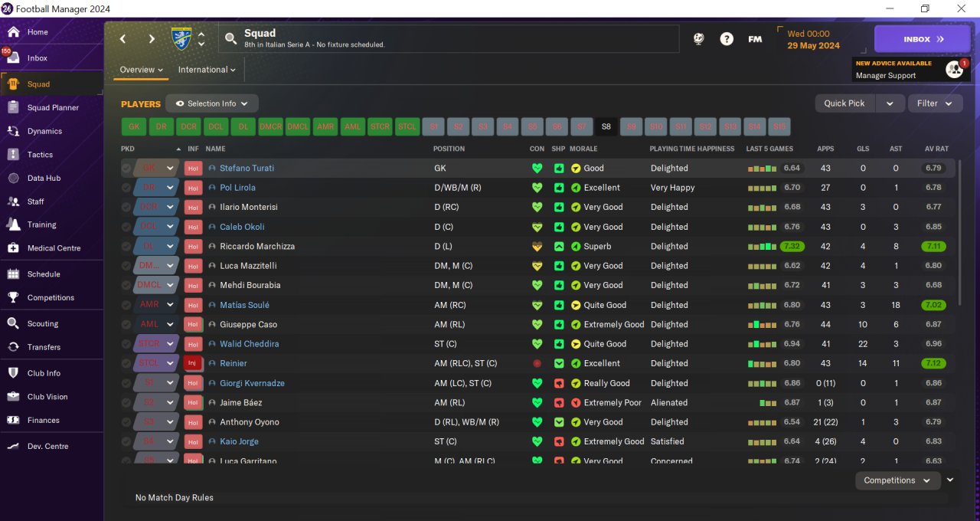Sort the table by MORALE column header
The image size is (980, 521).
click(x=583, y=149)
